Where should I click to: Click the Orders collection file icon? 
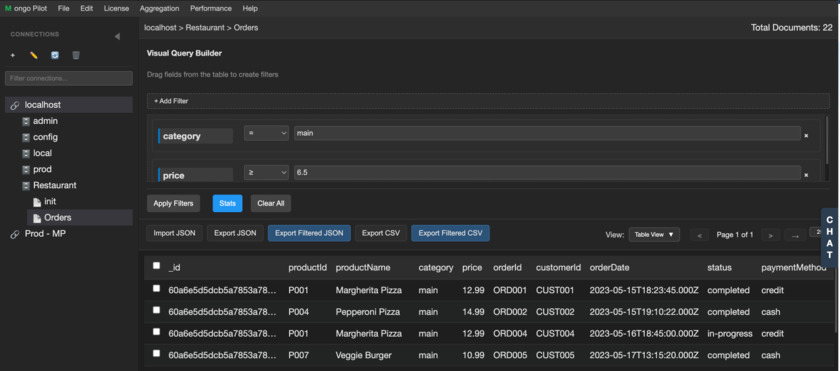tap(37, 218)
